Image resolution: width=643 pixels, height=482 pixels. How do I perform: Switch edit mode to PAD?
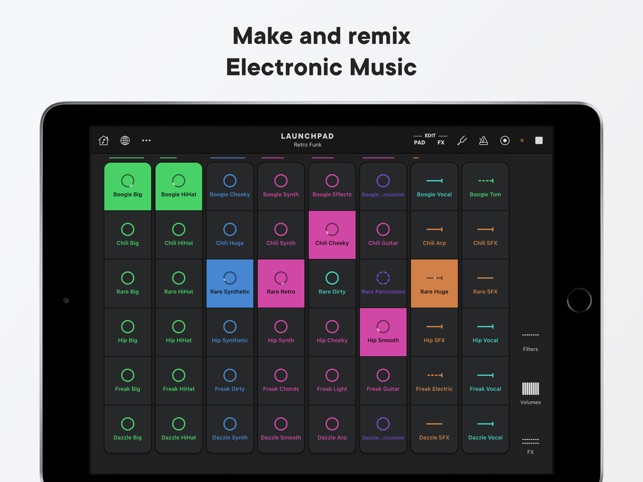[419, 142]
